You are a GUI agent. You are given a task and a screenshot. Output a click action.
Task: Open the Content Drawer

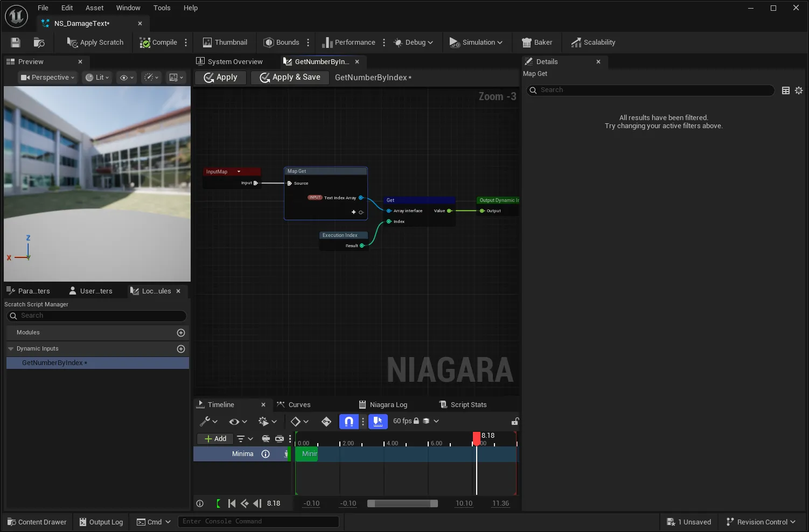[x=37, y=522]
